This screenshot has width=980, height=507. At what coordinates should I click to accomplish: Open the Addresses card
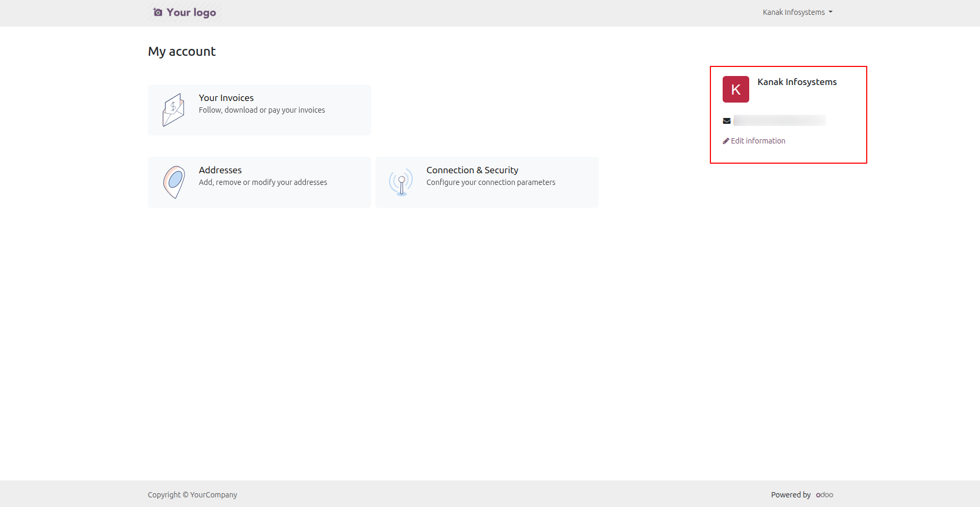(259, 182)
